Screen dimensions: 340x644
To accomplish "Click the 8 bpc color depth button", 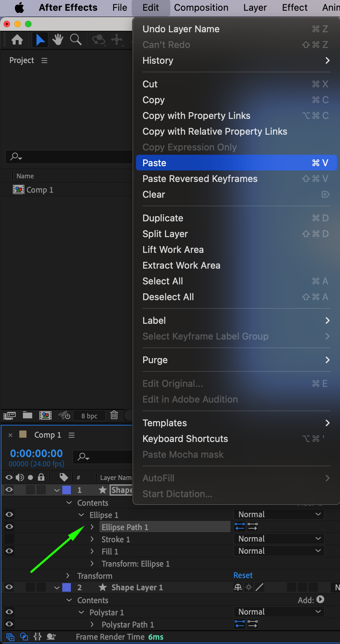I will [x=89, y=415].
